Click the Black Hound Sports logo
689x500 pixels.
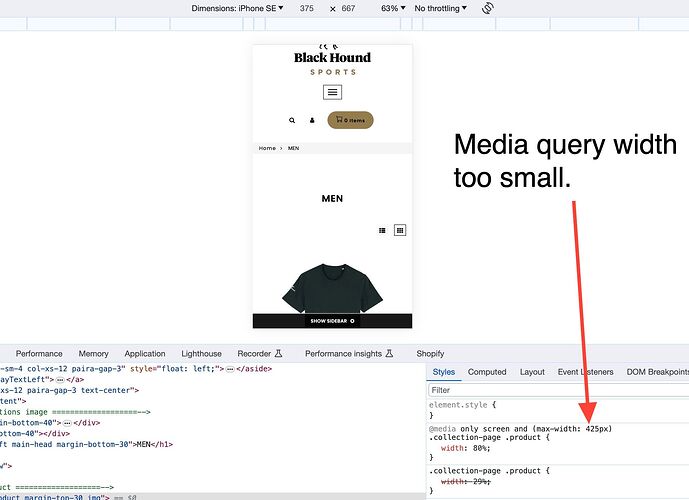tap(332, 60)
